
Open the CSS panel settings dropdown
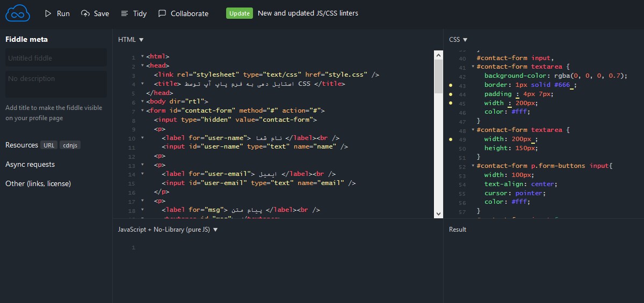click(458, 39)
